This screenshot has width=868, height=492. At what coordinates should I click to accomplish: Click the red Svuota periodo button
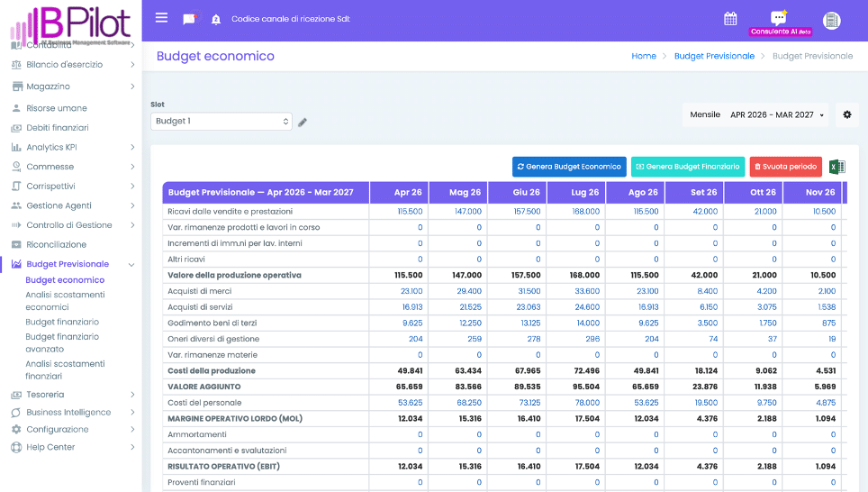point(785,167)
